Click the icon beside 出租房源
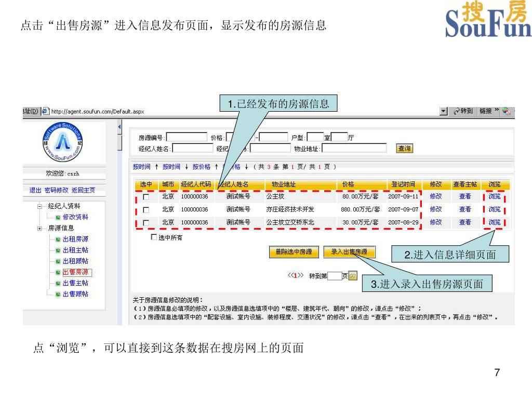 (58, 240)
